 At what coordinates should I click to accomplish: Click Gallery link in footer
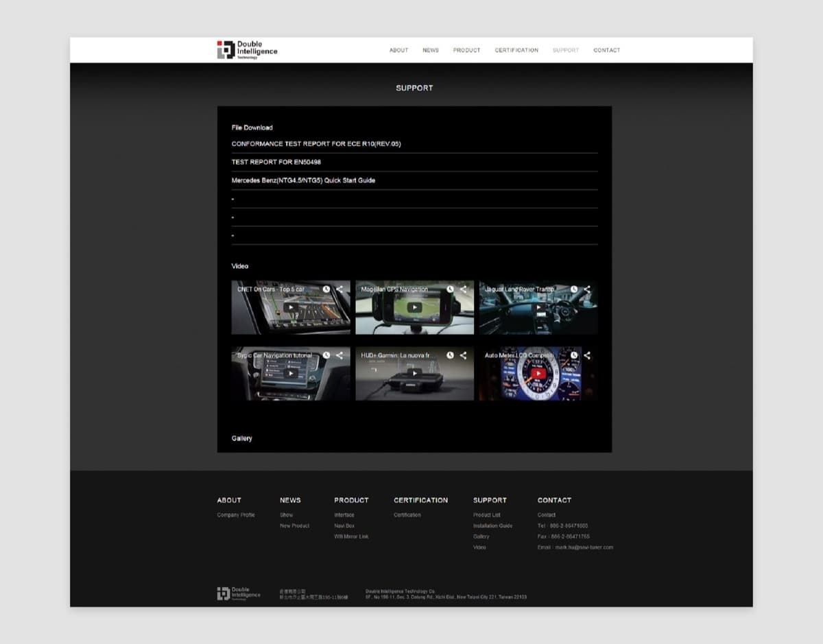pyautogui.click(x=481, y=536)
